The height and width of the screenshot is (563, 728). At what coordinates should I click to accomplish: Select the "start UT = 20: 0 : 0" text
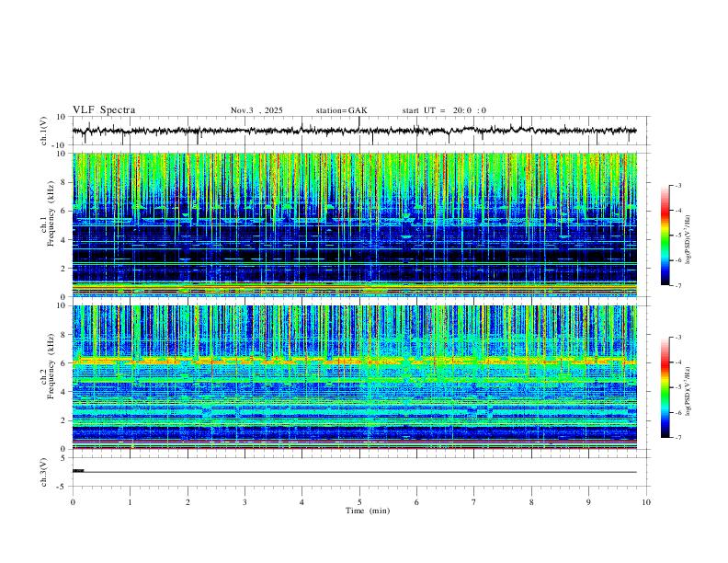[x=444, y=110]
